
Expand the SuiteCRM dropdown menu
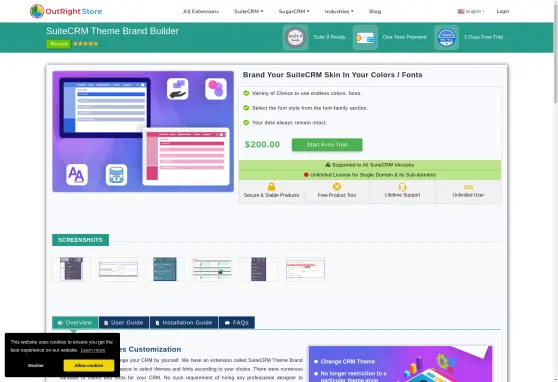coord(248,11)
